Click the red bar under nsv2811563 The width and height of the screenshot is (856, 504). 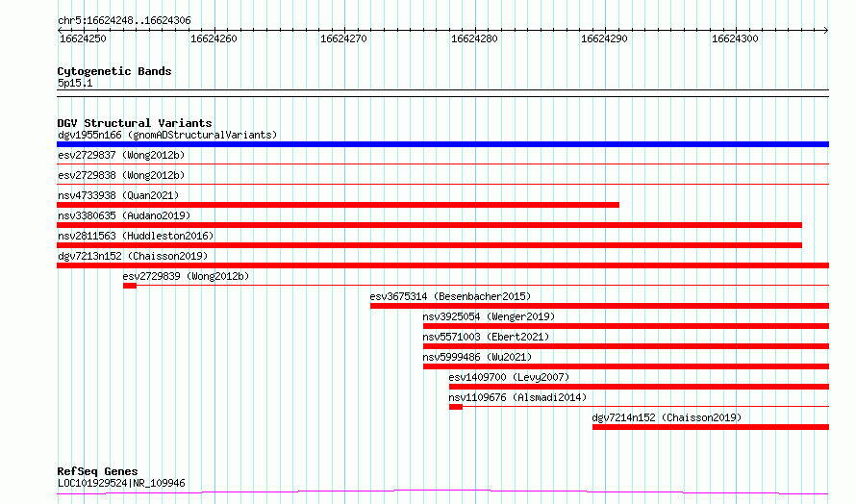[429, 245]
